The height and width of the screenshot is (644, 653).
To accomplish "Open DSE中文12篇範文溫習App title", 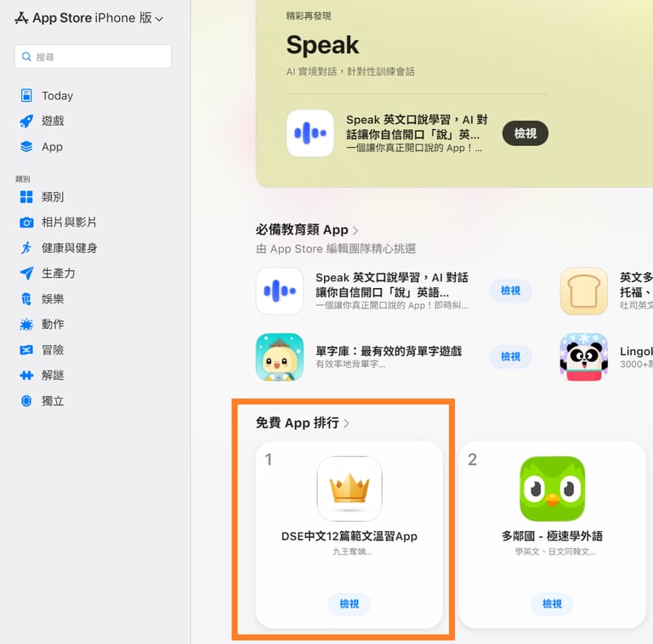I will (349, 536).
